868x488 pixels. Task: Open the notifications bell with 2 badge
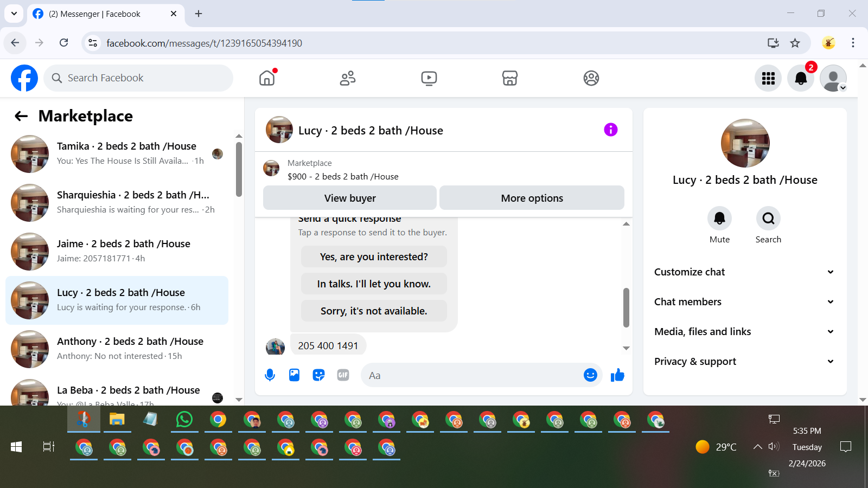coord(801,78)
